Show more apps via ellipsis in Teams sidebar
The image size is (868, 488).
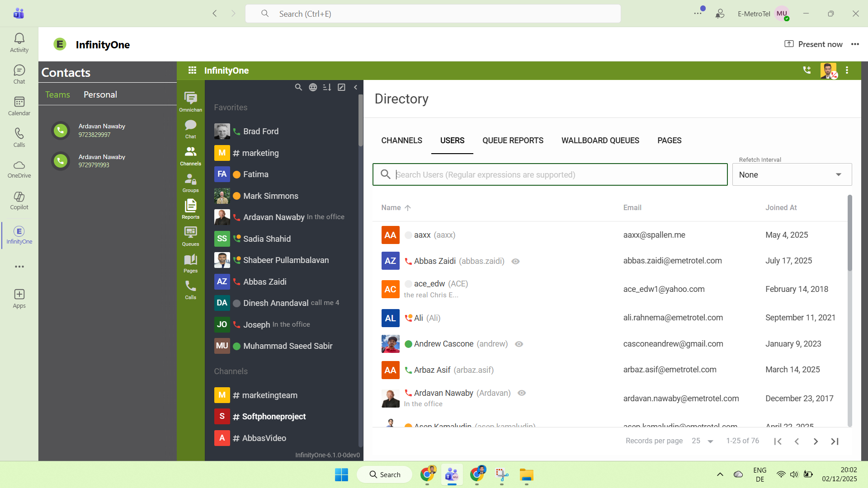(19, 267)
